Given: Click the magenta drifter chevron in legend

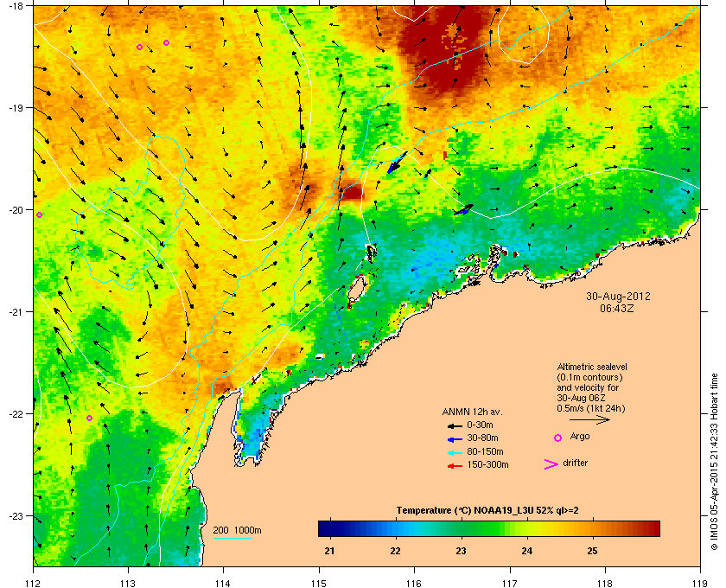Looking at the screenshot, I should (x=551, y=464).
